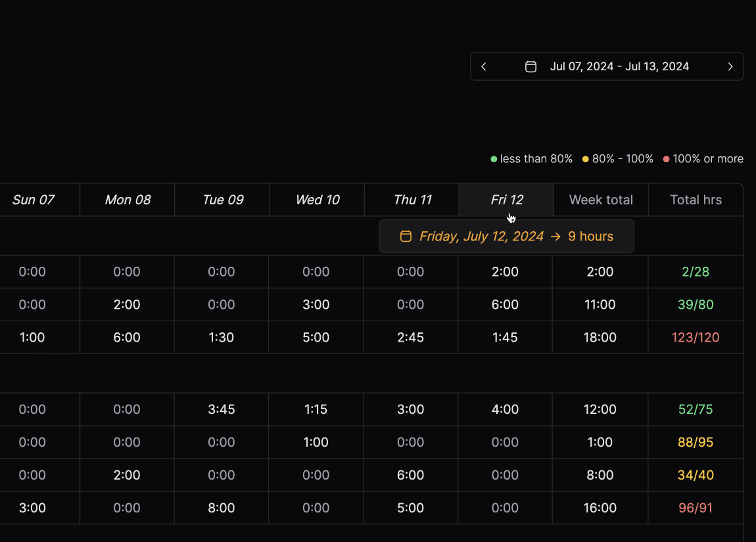
Task: Select the Tue 09 column header
Action: 223,200
